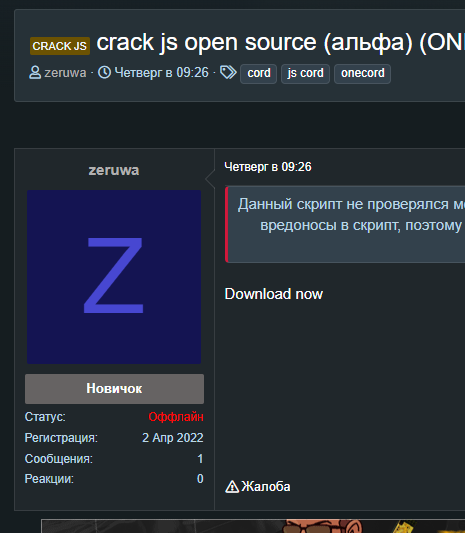Open zeruwa username above avatar

[x=114, y=170]
